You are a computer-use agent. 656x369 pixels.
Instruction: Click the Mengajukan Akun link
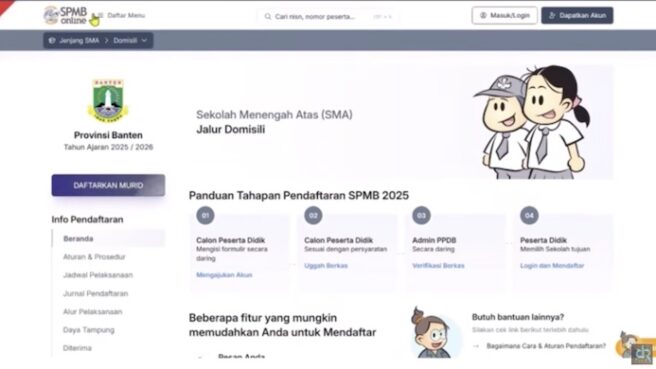click(x=224, y=275)
